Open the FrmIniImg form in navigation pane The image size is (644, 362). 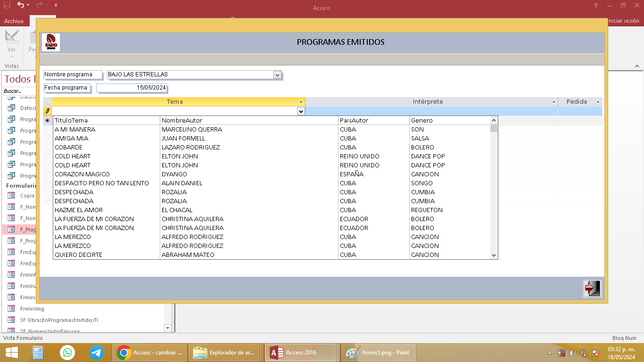32,309
